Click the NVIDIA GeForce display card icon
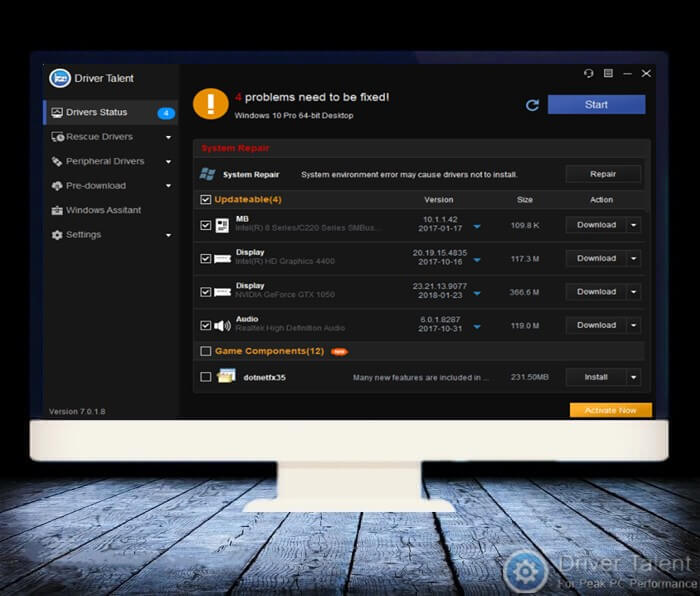The image size is (700, 596). point(222,292)
